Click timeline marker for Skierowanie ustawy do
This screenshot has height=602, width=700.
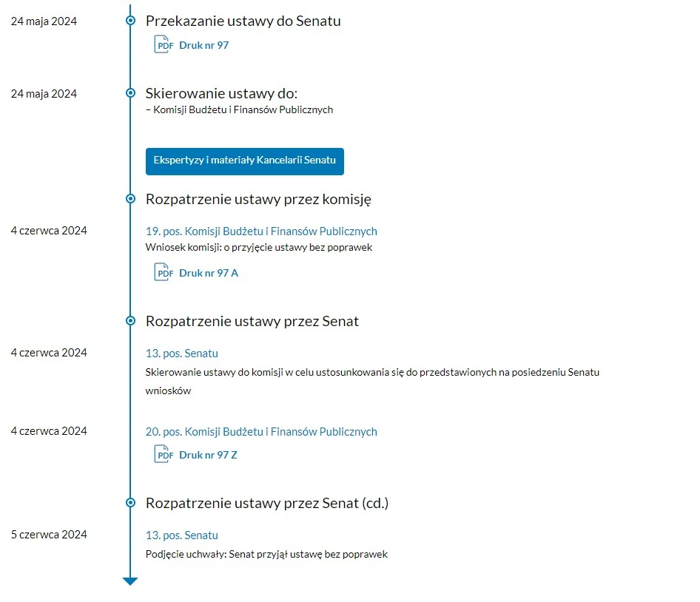130,93
